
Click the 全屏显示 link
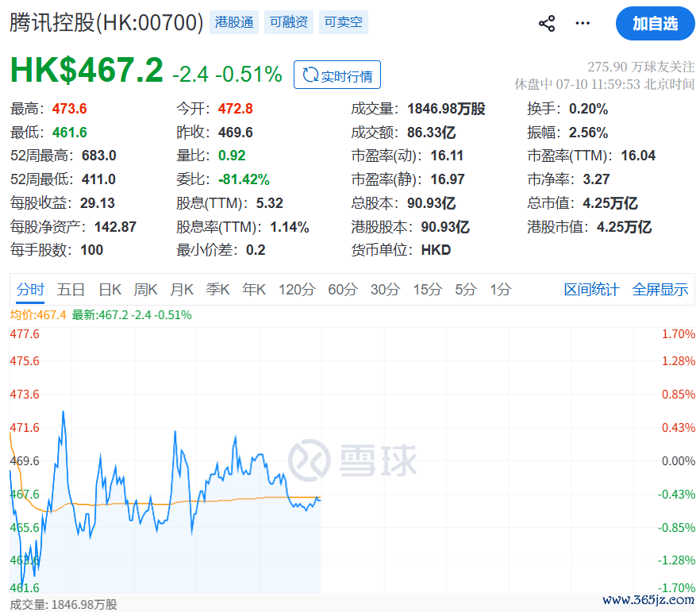point(660,289)
